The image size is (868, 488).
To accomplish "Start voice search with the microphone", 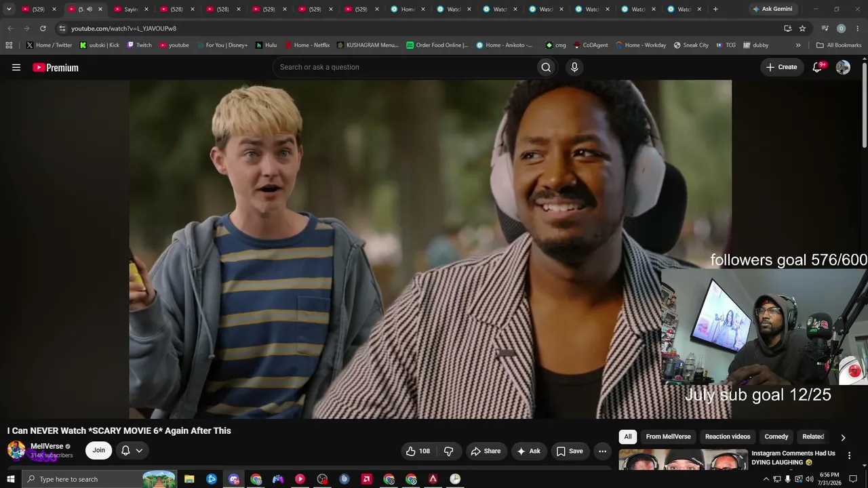I will (x=574, y=67).
